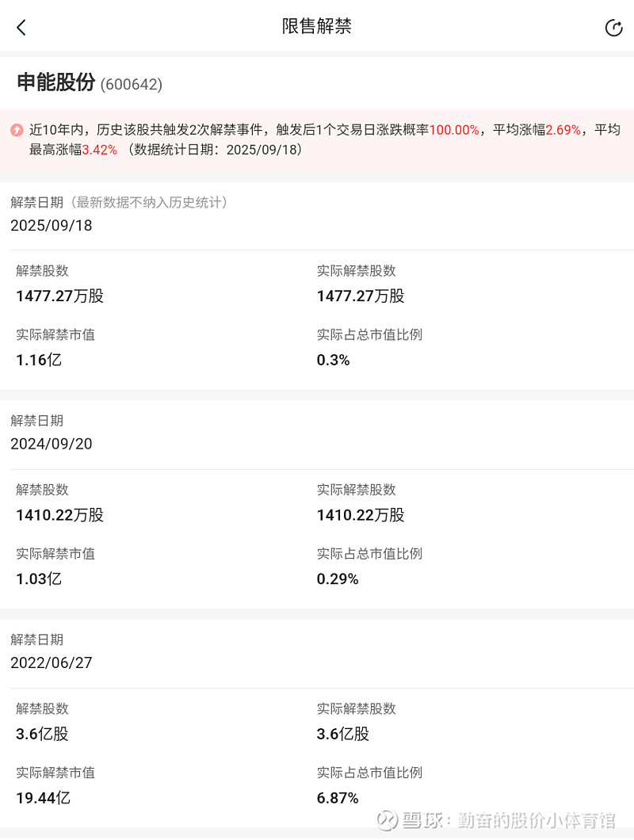Screen dimensions: 634x840
Task: Click the 0.29% market cap ratio
Action: pos(338,578)
